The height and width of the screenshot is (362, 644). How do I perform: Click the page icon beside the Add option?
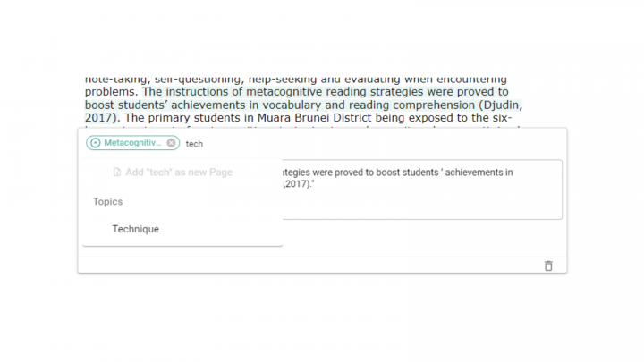pos(117,173)
